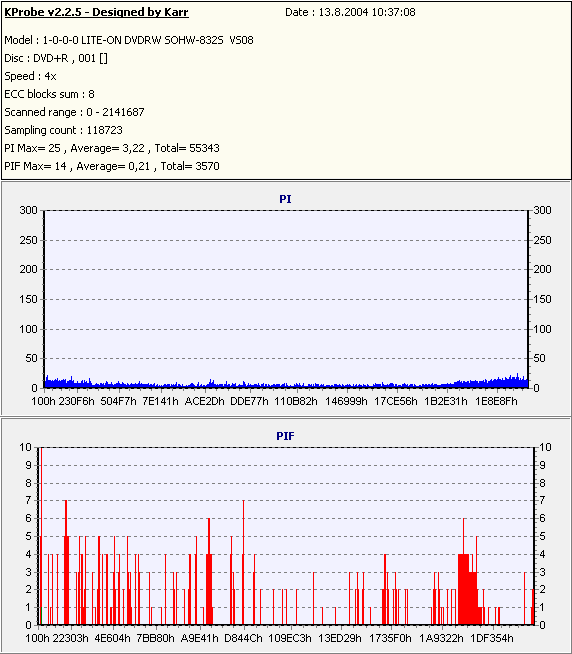Click the ECC blocks sum : 8 line
The image size is (572, 654).
pyautogui.click(x=49, y=94)
